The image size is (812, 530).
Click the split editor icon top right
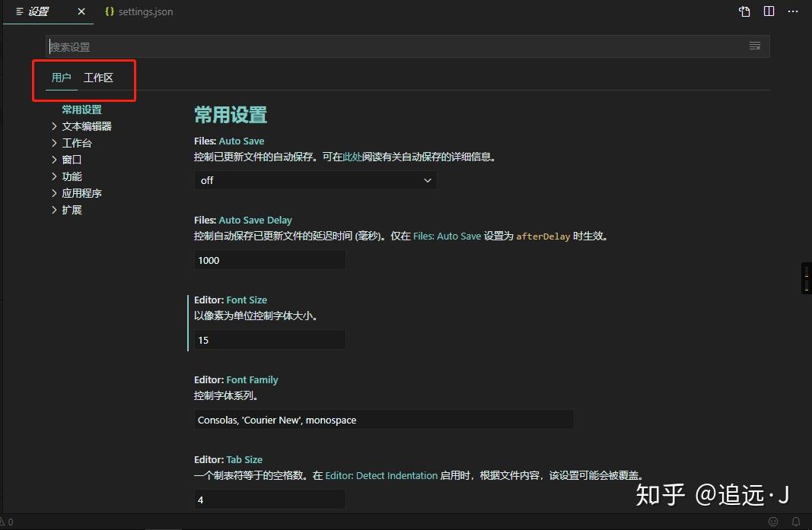769,11
